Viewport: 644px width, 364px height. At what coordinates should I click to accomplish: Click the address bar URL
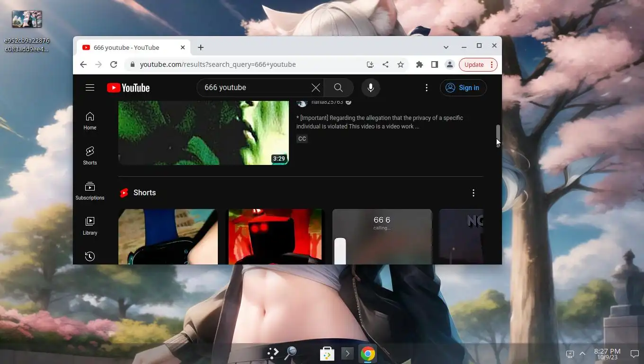click(x=218, y=64)
